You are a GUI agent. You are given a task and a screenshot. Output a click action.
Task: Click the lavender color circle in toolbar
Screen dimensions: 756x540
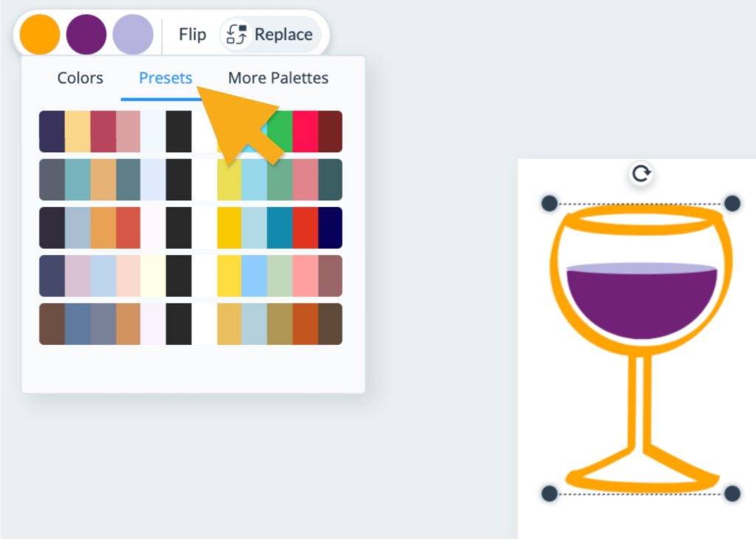133,35
